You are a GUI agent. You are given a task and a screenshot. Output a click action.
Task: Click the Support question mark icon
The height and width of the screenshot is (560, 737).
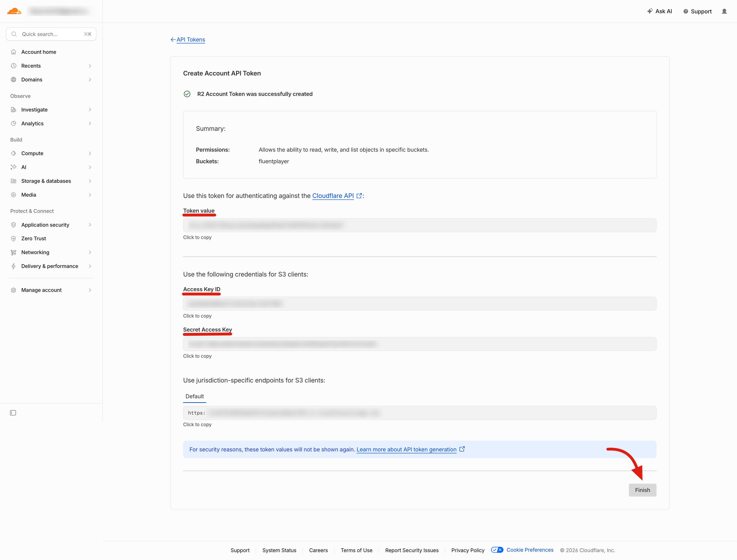(x=686, y=11)
